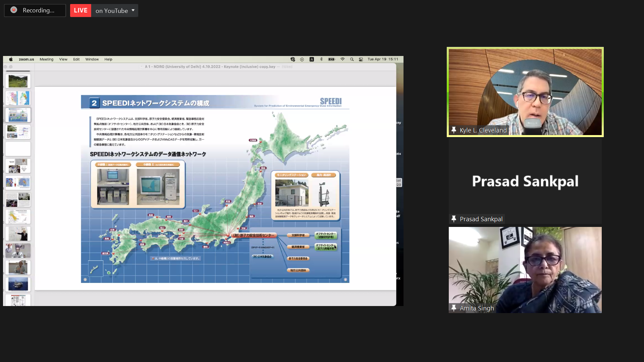Click the Recording indicator button
This screenshot has width=644, height=362.
35,10
